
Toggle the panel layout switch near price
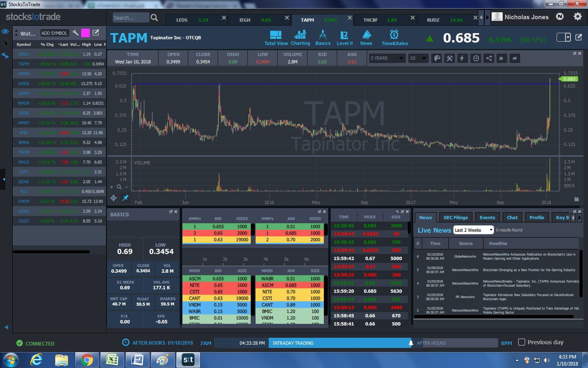pos(563,38)
